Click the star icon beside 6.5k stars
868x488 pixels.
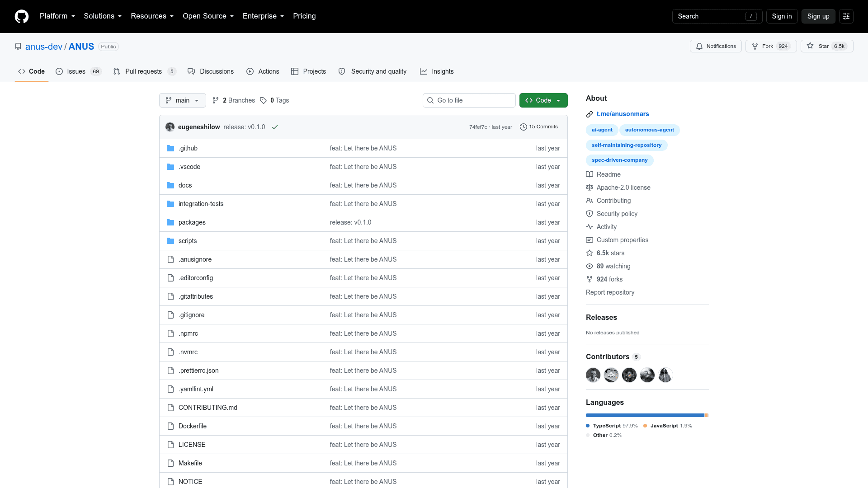pos(590,253)
